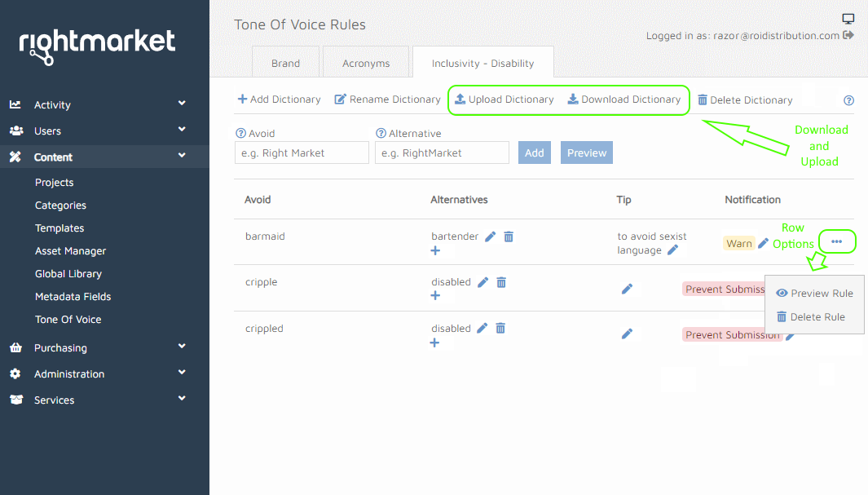Screen dimensions: 868x495
Task: Delete the bartender alternative with trash icon
Action: (509, 236)
